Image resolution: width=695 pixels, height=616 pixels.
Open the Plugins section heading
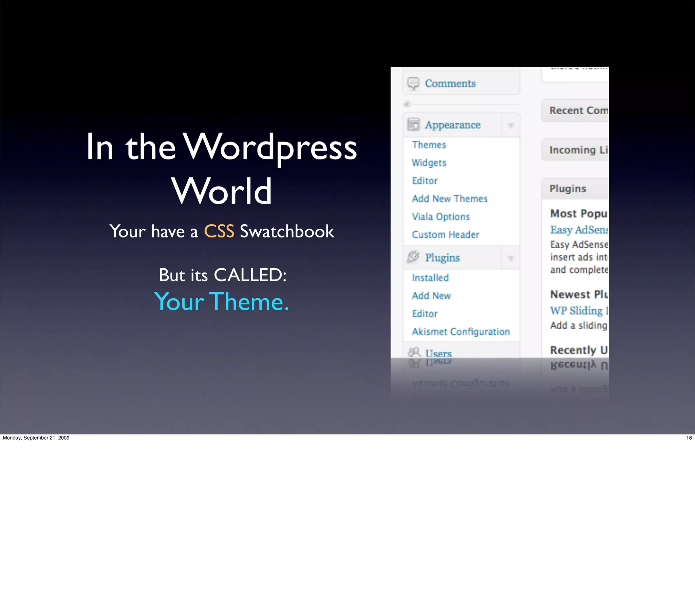(x=443, y=258)
